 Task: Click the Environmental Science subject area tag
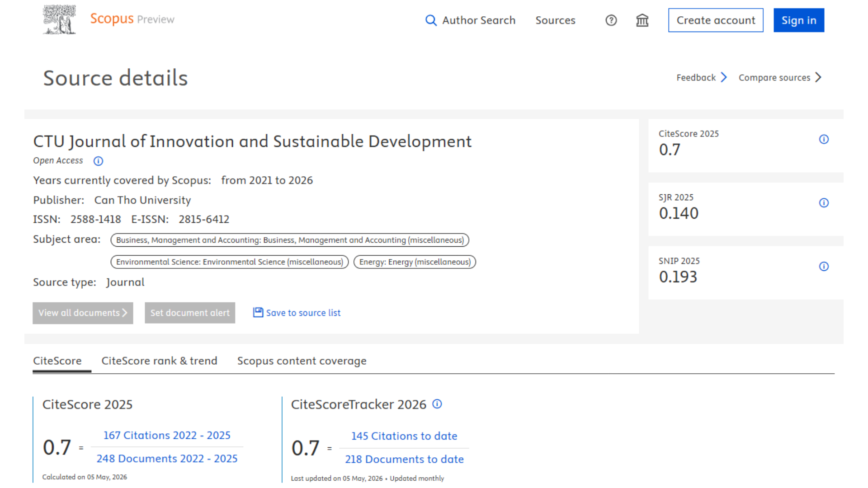point(230,262)
